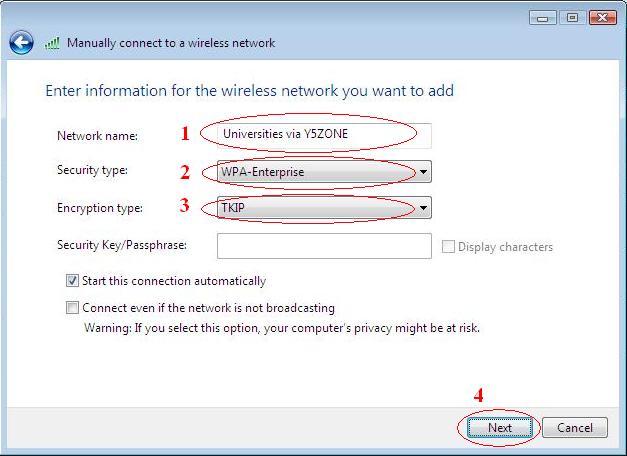Viewport: 627px width, 456px height.
Task: Close the wireless network wizard
Action: 602,17
